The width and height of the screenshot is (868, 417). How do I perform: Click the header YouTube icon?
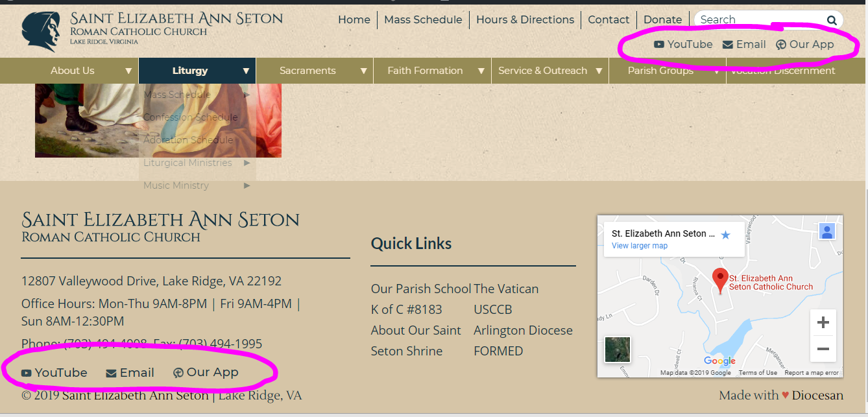pos(659,45)
